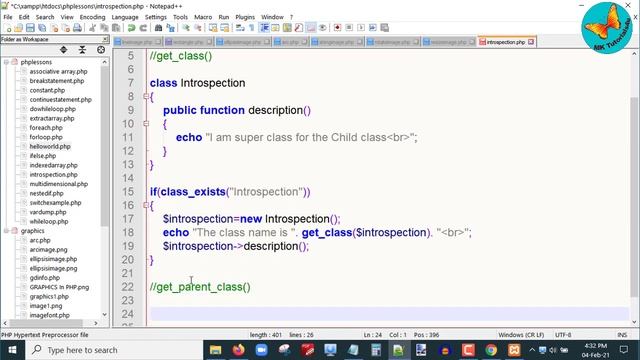Click the New file toolbar icon
Screen dimensions: 640x360
7,28
